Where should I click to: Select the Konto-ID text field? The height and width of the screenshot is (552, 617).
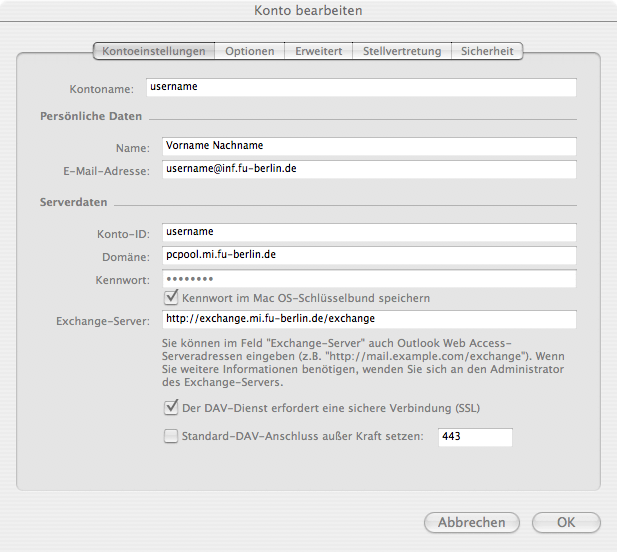(x=369, y=232)
